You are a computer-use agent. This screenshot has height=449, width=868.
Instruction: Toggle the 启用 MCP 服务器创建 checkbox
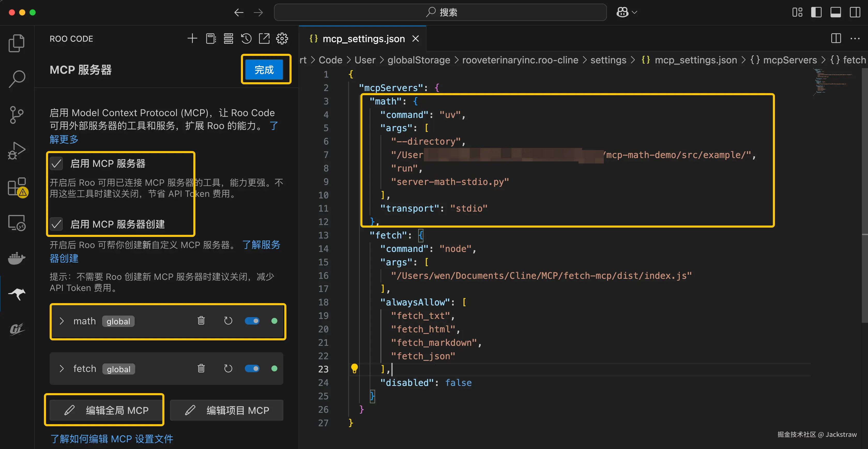pyautogui.click(x=57, y=224)
